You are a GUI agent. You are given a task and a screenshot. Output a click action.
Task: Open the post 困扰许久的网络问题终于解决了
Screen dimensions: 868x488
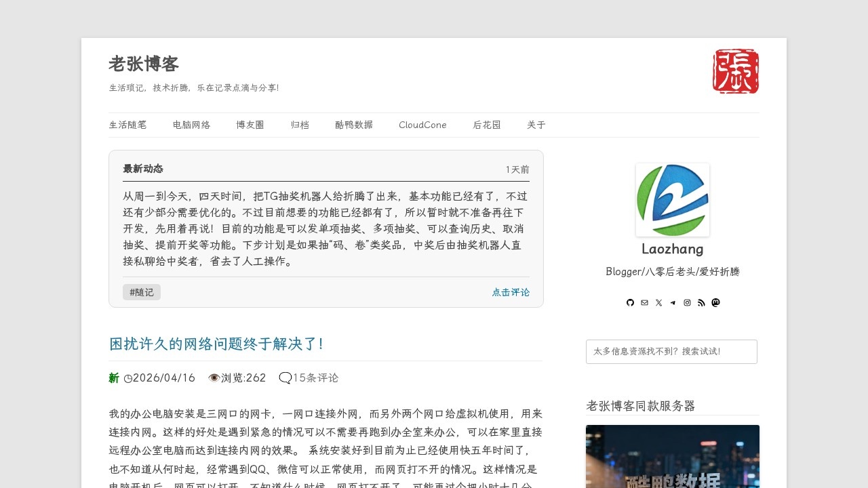[216, 344]
